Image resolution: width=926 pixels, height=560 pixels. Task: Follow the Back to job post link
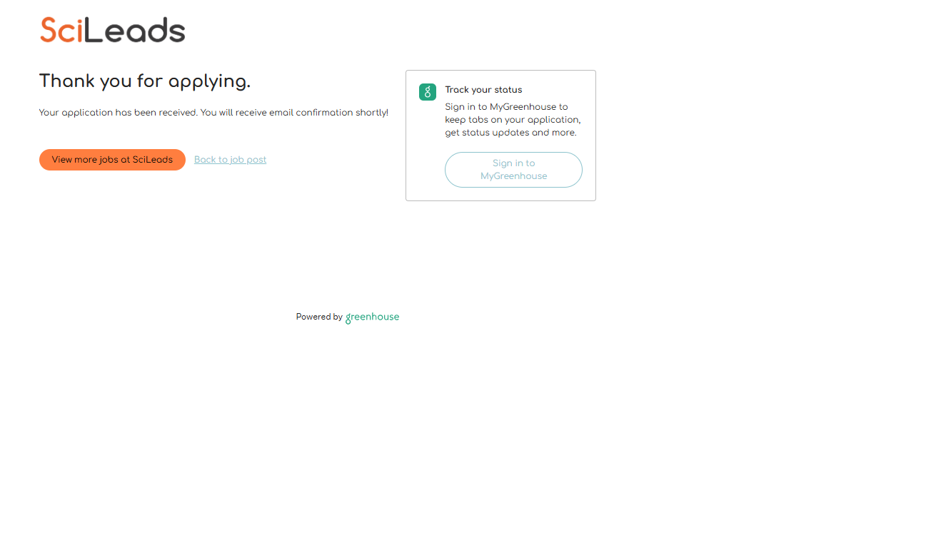tap(230, 160)
